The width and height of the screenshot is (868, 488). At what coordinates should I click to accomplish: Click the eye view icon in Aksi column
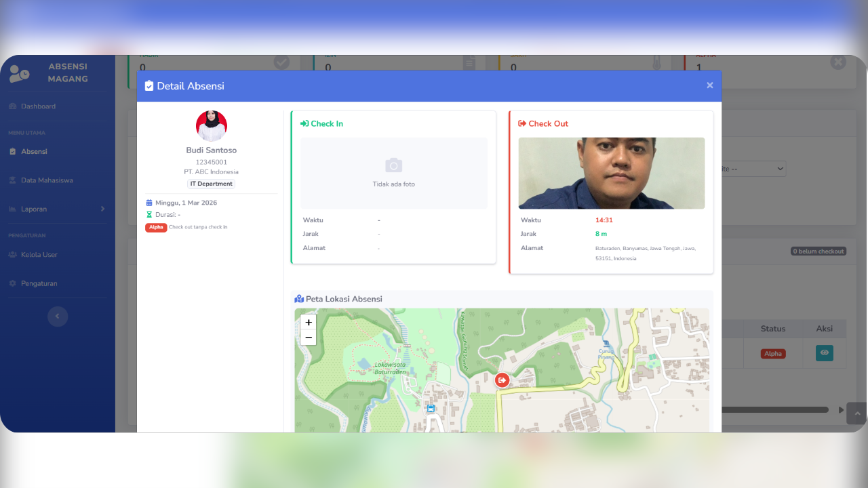(824, 353)
